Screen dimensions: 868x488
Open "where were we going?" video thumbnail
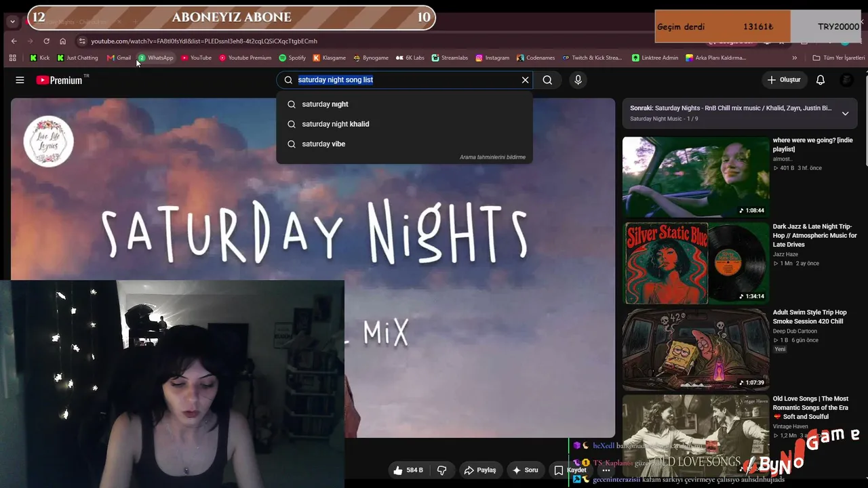696,177
